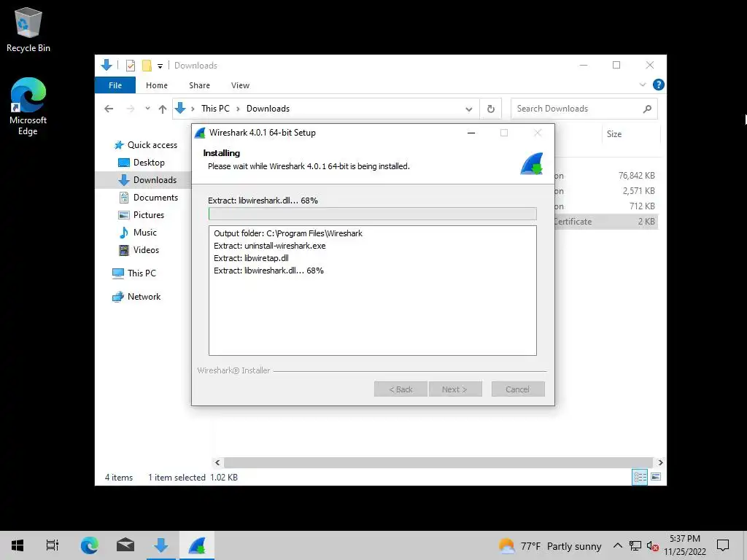The width and height of the screenshot is (747, 560).
Task: Click the horizontal scrollbar in Explorer
Action: tap(438, 462)
